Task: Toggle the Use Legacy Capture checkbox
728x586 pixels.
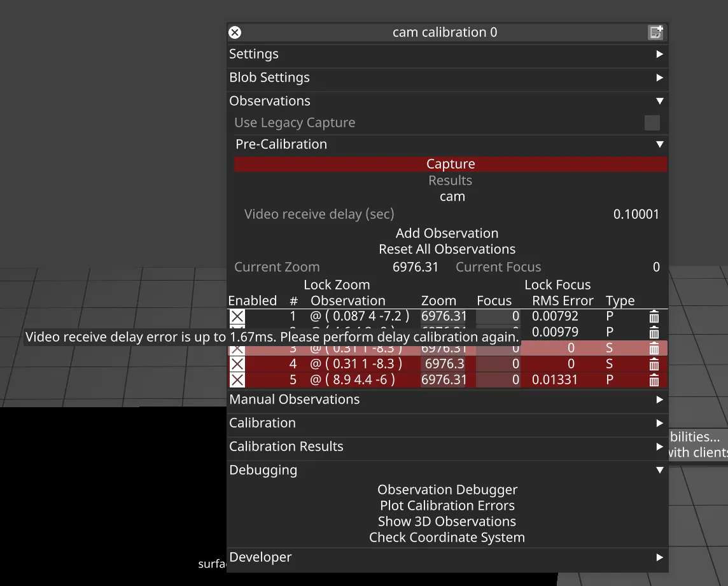Action: click(x=652, y=123)
